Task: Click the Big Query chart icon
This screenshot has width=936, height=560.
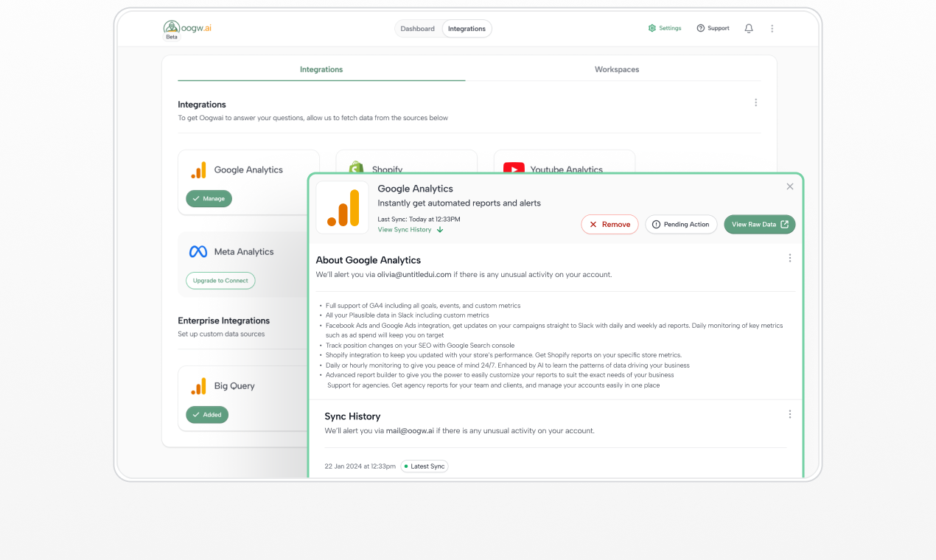Action: pos(198,385)
